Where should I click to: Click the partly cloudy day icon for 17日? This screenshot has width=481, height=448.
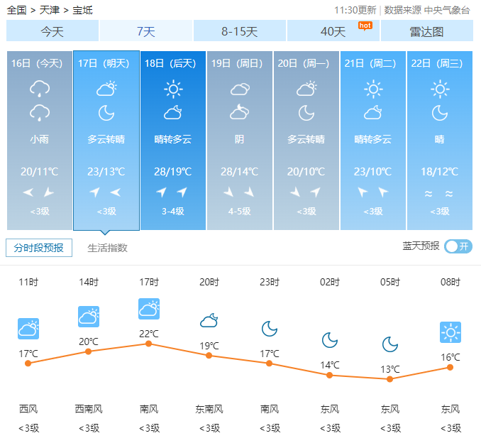(106, 89)
